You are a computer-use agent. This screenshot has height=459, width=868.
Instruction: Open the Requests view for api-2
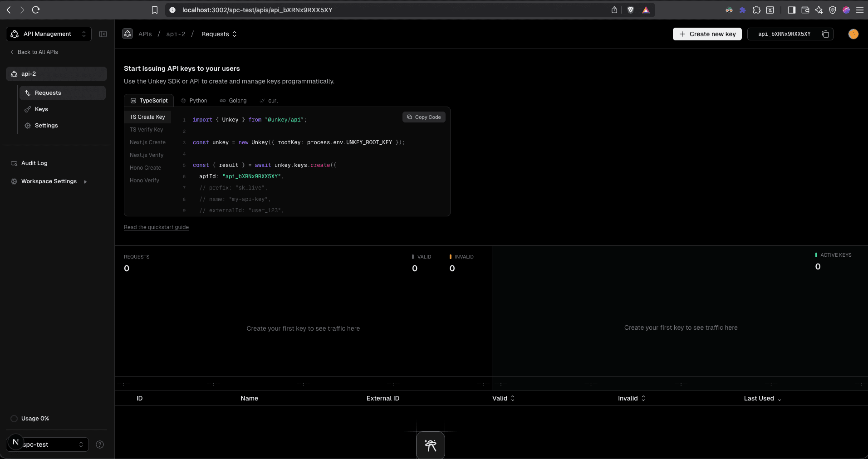pyautogui.click(x=49, y=93)
